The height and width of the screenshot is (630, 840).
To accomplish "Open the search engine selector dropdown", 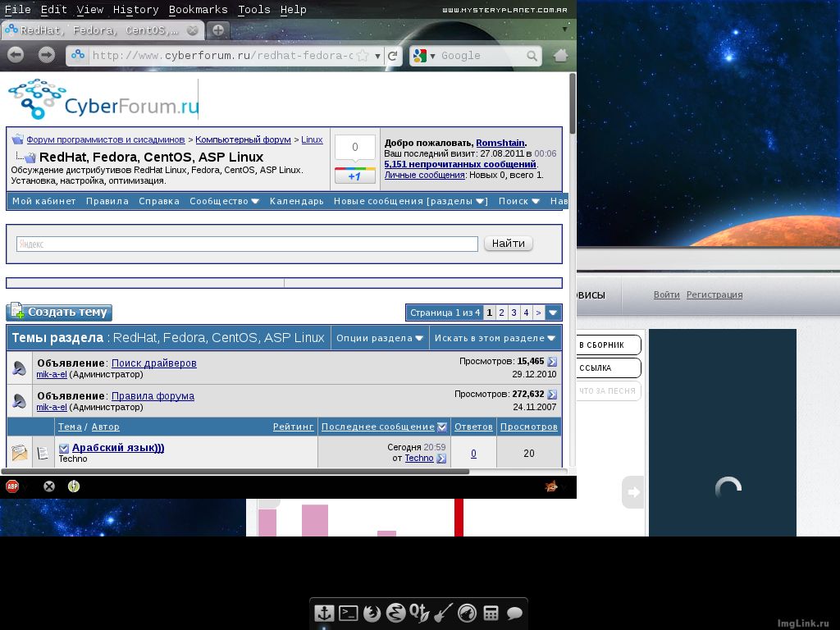I will pyautogui.click(x=432, y=56).
